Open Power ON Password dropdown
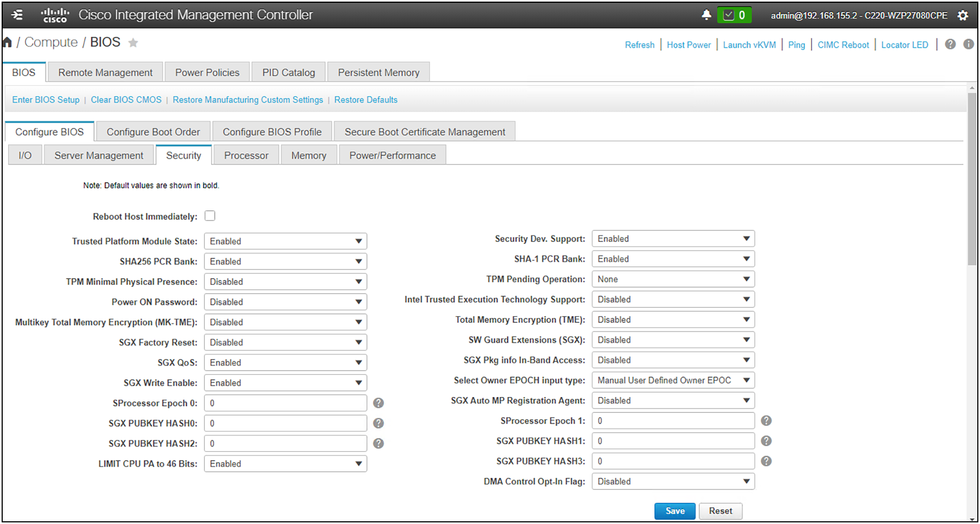 (x=285, y=302)
